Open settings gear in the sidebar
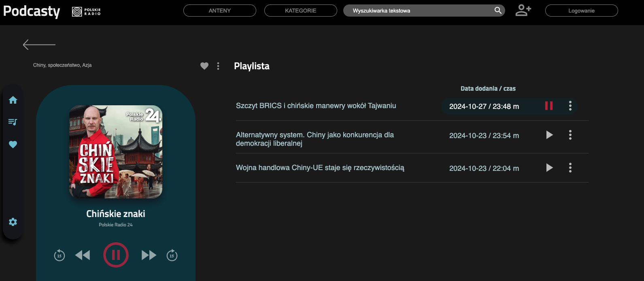644x281 pixels. pos(13,222)
